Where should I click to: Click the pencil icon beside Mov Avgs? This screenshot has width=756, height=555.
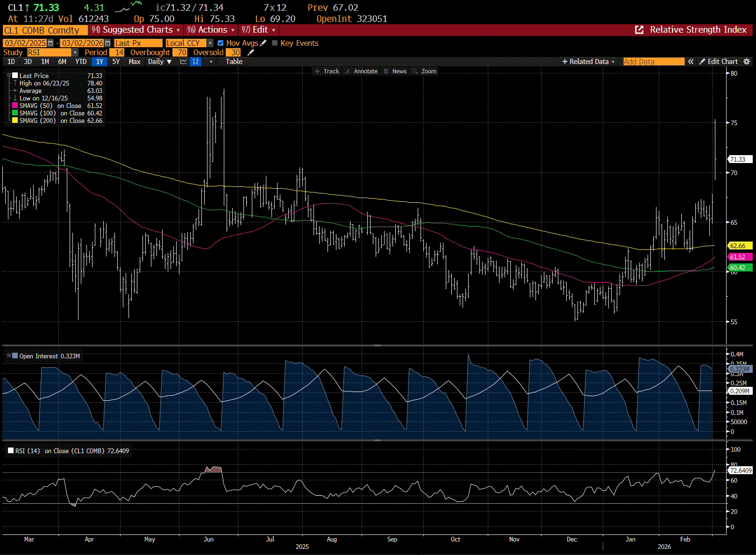coord(263,43)
